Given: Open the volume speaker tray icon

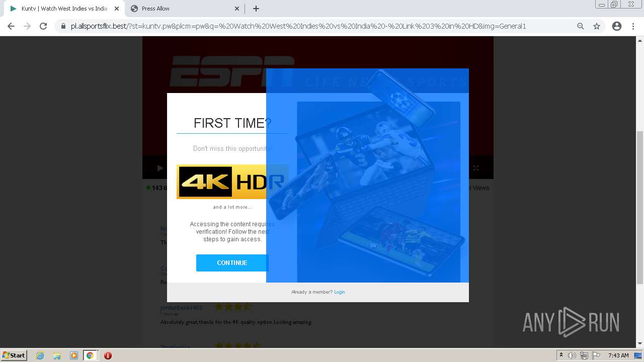Looking at the screenshot, I should [572, 355].
